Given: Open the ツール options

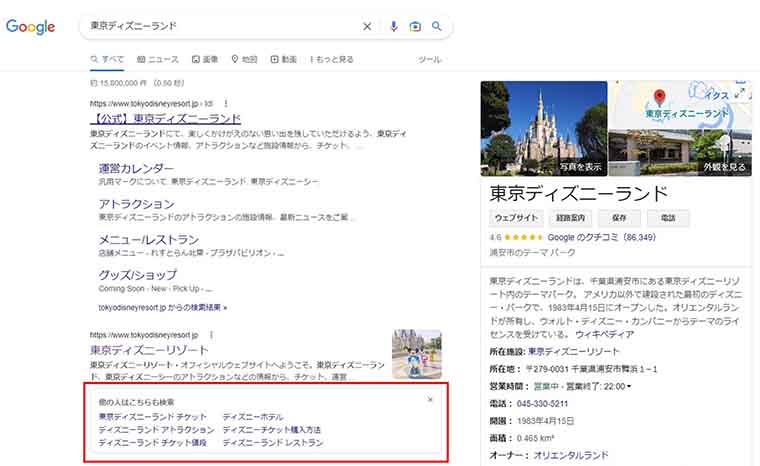Looking at the screenshot, I should (x=429, y=59).
